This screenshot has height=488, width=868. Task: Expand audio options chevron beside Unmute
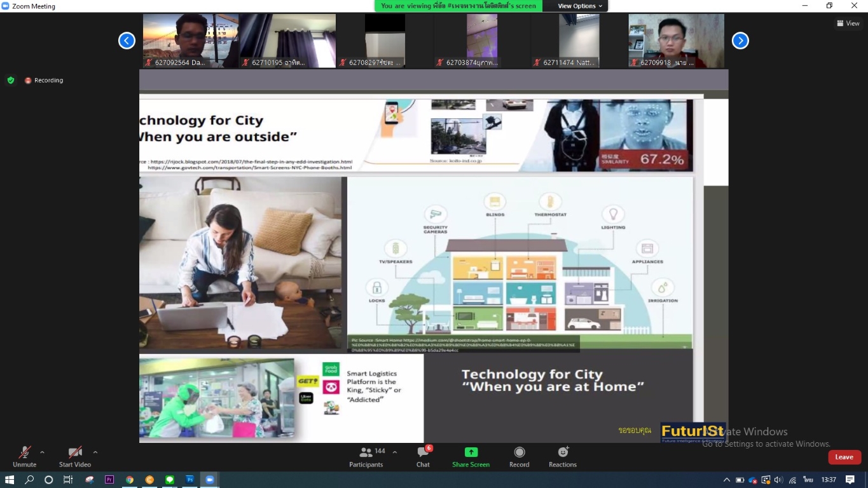tap(42, 452)
